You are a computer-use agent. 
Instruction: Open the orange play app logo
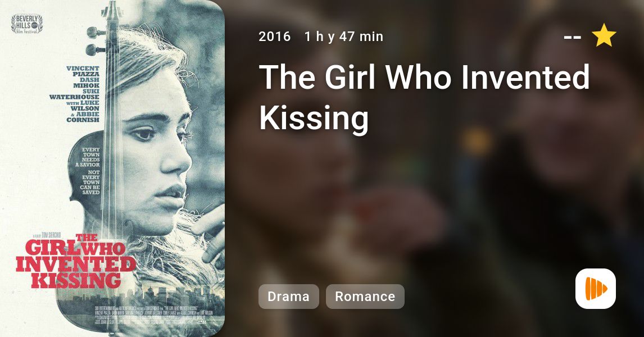(x=596, y=289)
